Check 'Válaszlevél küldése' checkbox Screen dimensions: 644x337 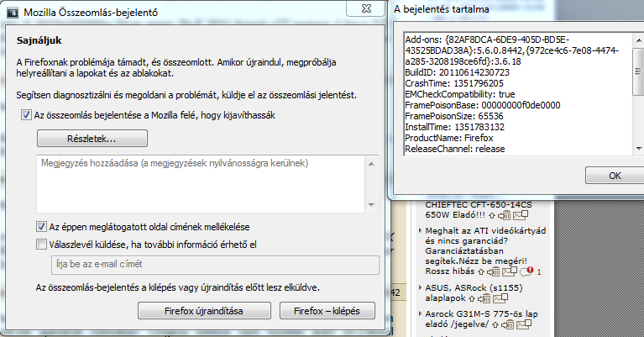(x=41, y=245)
